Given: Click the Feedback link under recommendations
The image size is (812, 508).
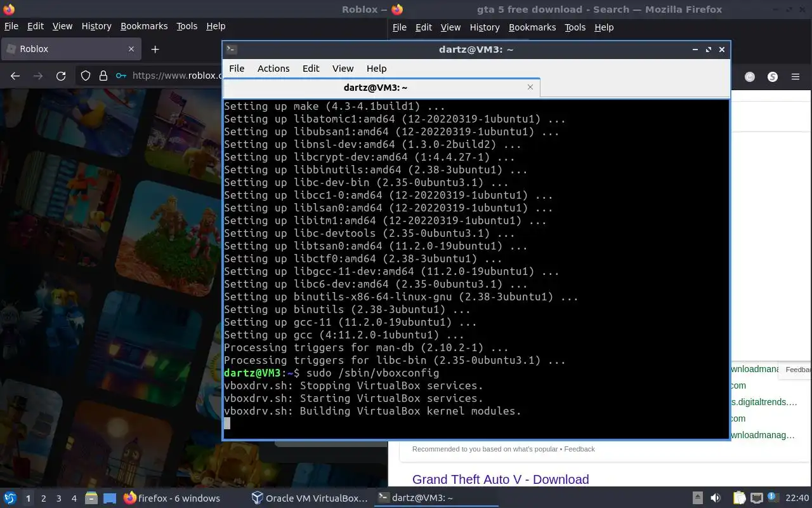Looking at the screenshot, I should pyautogui.click(x=579, y=449).
